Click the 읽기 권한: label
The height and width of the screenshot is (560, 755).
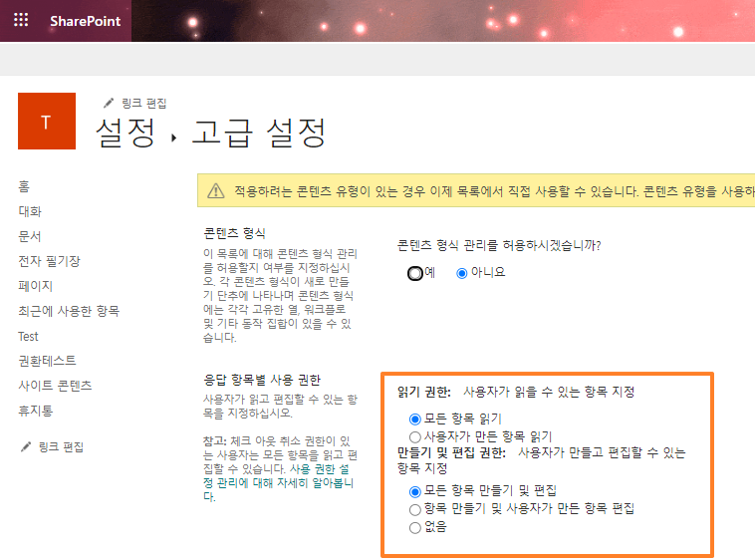(424, 392)
